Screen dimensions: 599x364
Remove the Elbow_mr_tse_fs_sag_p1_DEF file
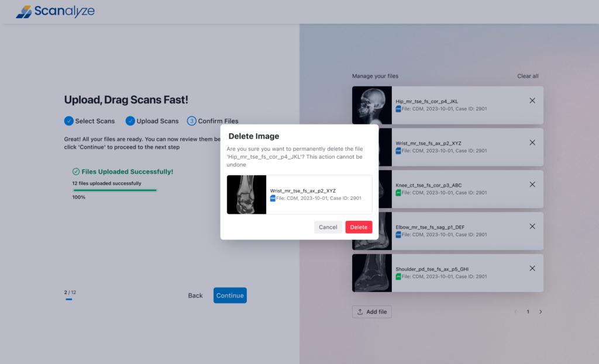(532, 227)
